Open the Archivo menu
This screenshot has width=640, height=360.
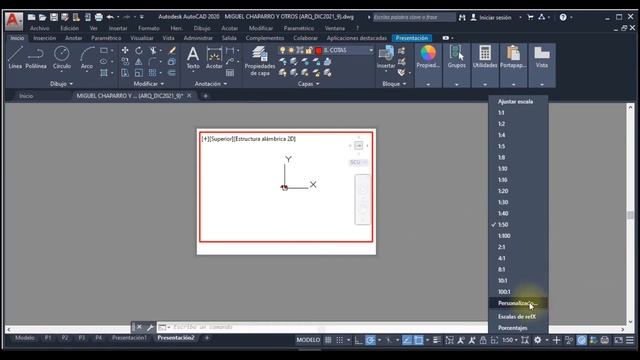click(40, 28)
